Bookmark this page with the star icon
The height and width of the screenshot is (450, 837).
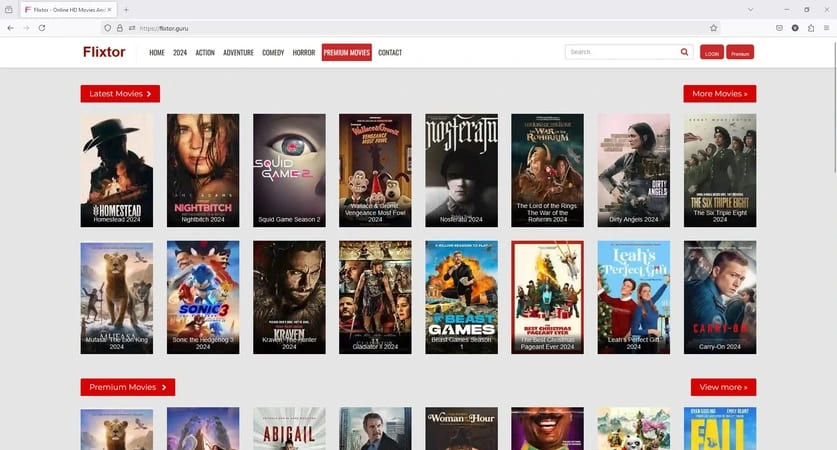(x=713, y=28)
